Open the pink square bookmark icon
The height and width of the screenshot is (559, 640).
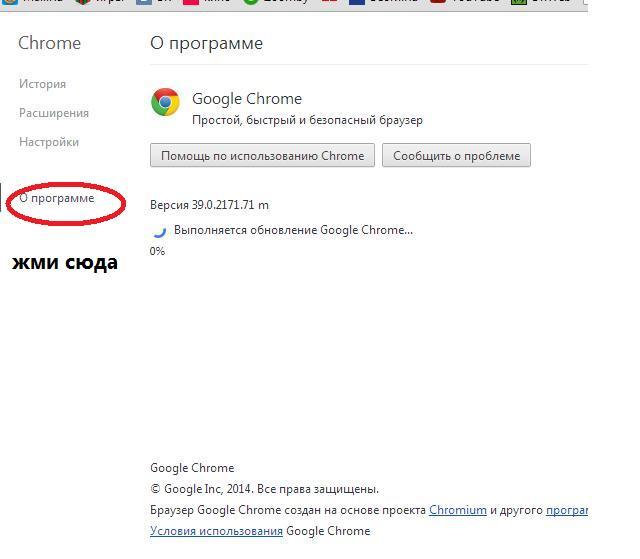191,2
